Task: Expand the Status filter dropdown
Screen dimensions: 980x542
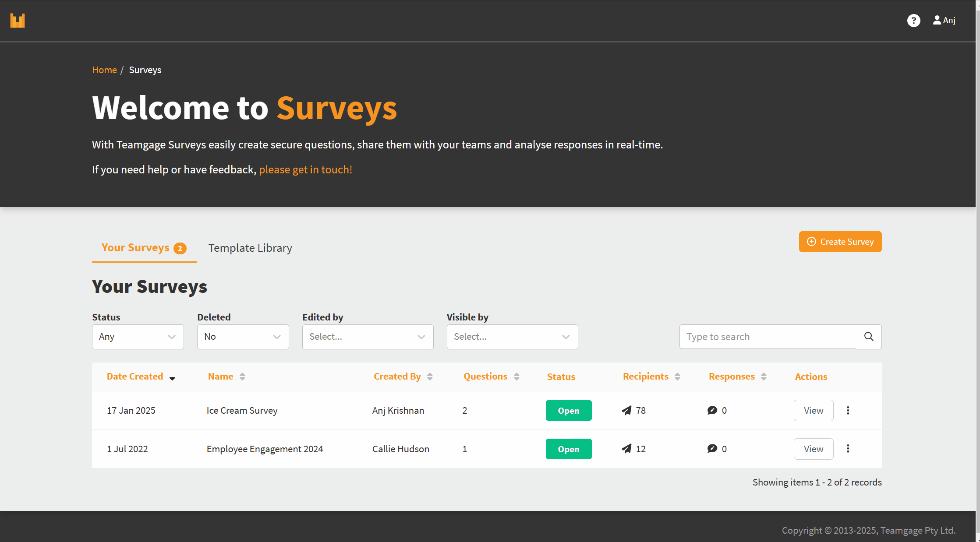Action: point(138,337)
